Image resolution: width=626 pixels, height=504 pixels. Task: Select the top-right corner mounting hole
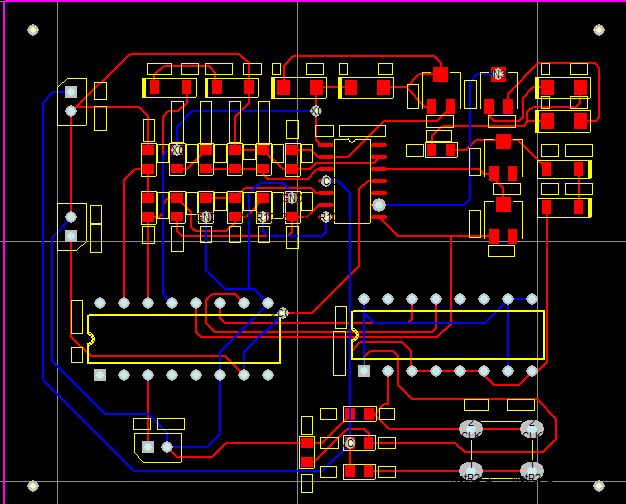pyautogui.click(x=598, y=30)
